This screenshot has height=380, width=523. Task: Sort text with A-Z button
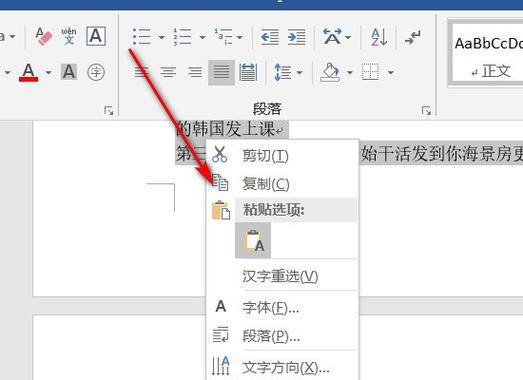379,37
